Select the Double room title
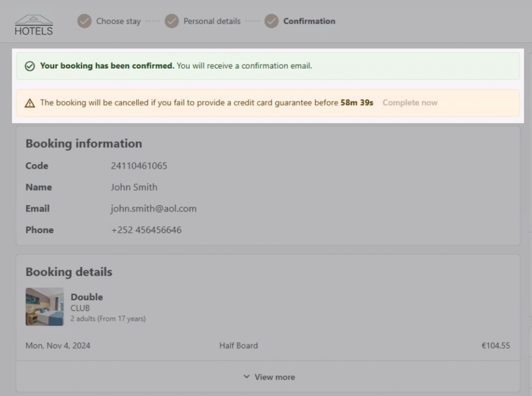 click(x=87, y=297)
